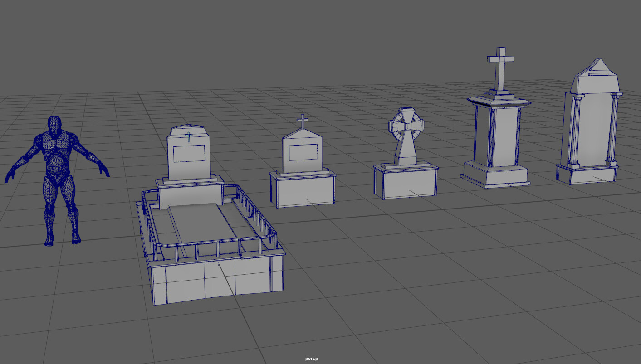Click the persp camera label
This screenshot has height=364, width=641.
click(x=311, y=358)
